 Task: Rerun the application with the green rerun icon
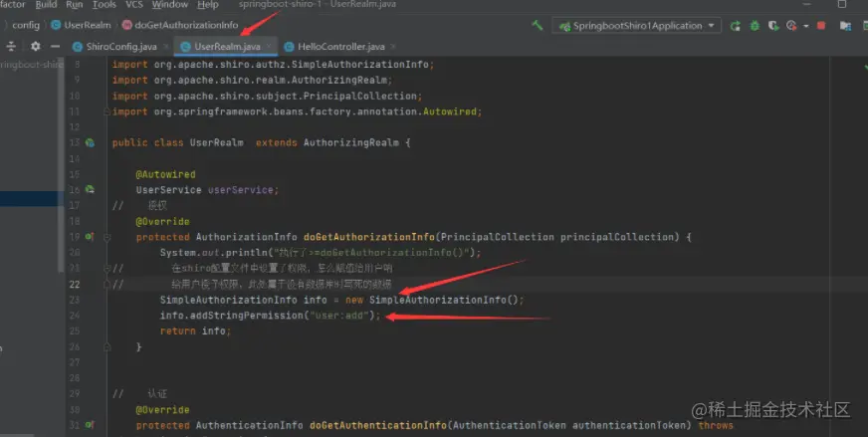[736, 26]
